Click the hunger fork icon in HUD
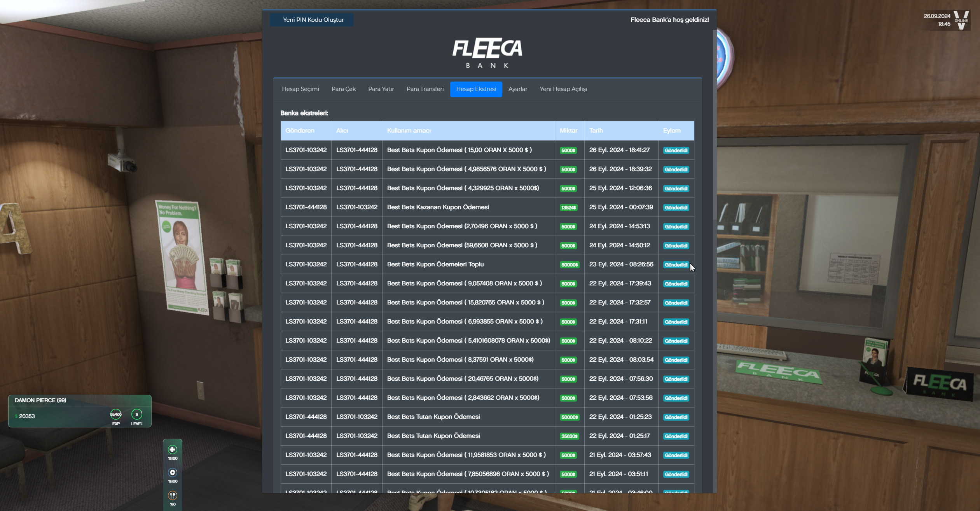This screenshot has height=511, width=980. click(x=172, y=495)
